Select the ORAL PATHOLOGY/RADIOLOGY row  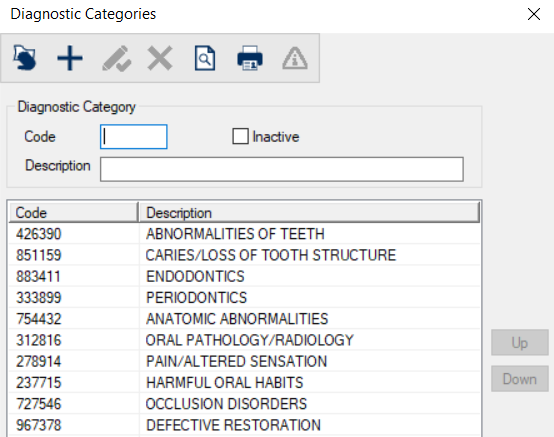[244, 340]
